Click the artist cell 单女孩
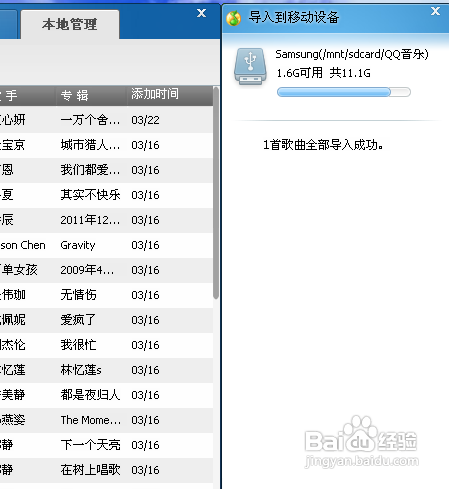 coord(19,270)
